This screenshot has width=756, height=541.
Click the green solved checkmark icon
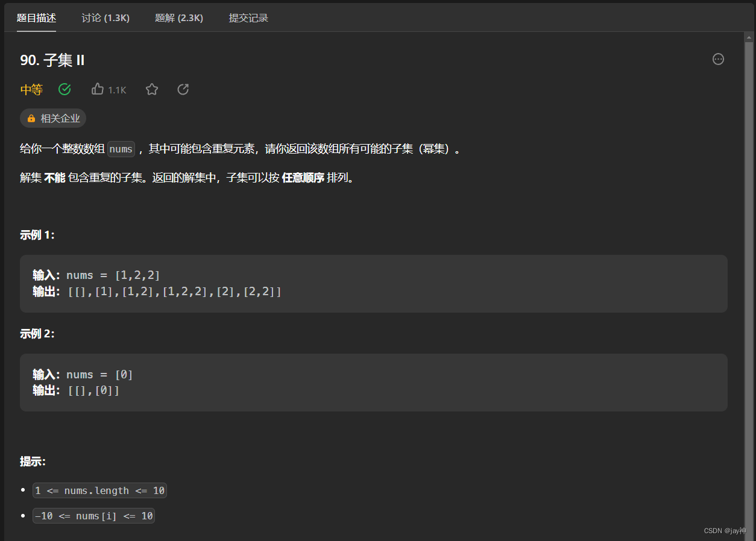point(65,89)
